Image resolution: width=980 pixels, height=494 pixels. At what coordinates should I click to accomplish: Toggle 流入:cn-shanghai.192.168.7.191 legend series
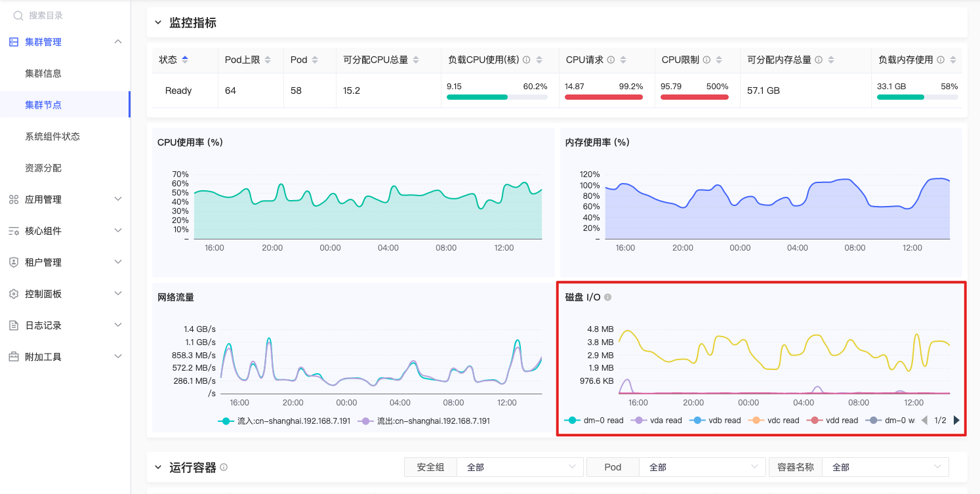[x=284, y=421]
